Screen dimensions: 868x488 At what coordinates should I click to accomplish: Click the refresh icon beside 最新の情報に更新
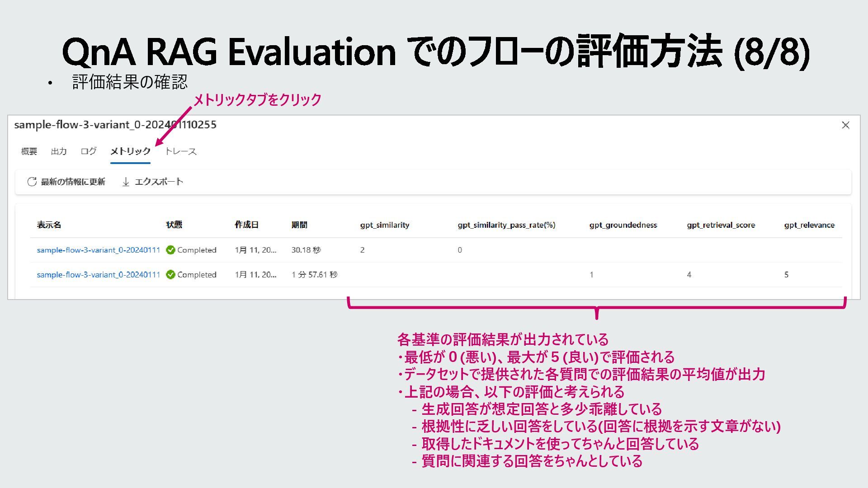click(x=32, y=182)
